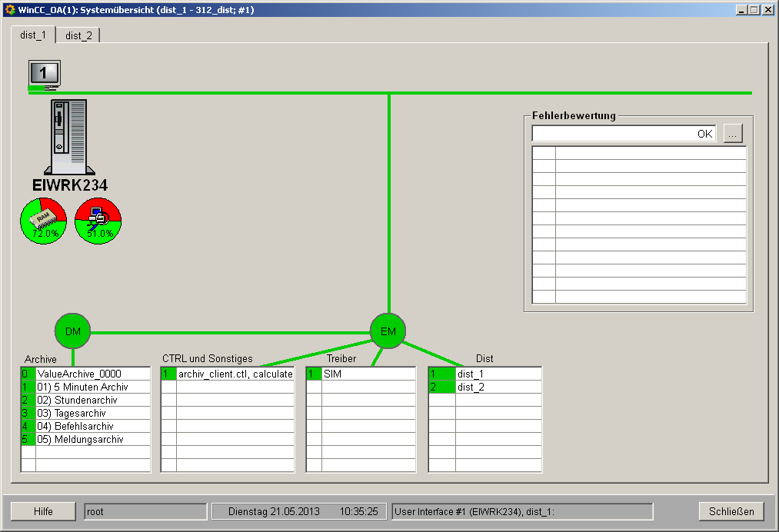Select the green DM manager node
Image resolution: width=779 pixels, height=532 pixels.
coord(72,331)
